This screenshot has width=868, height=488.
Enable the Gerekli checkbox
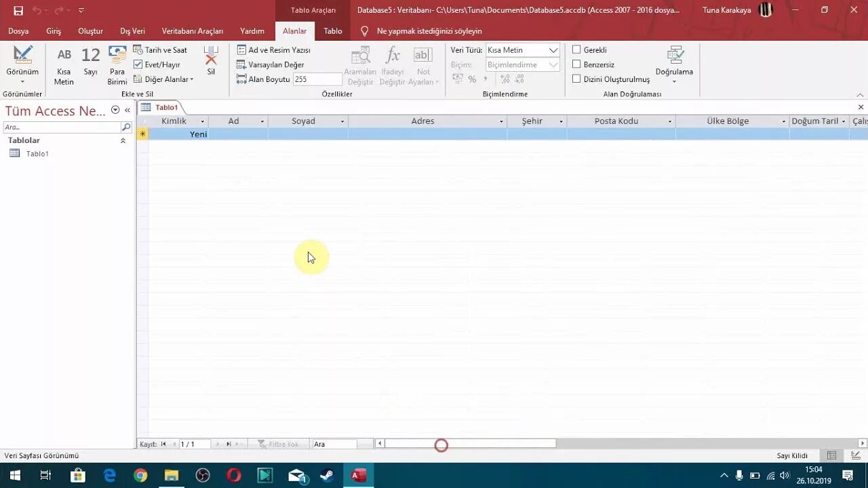[x=576, y=49]
